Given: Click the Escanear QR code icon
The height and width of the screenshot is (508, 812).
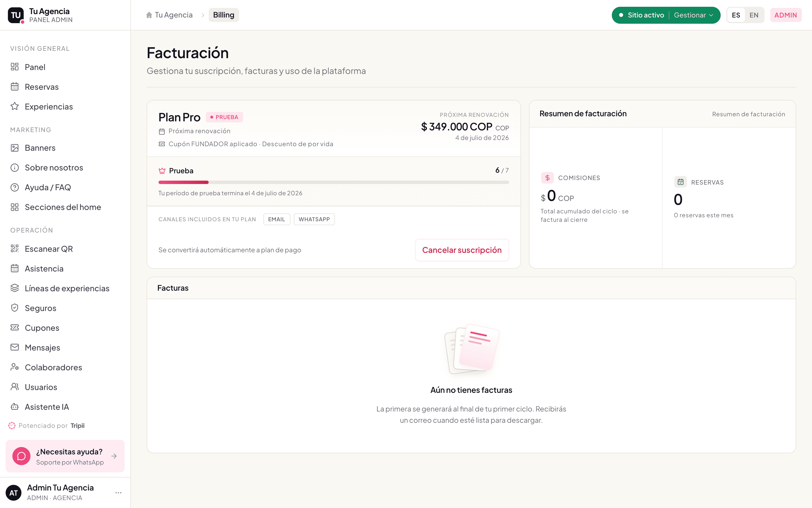Looking at the screenshot, I should point(14,249).
